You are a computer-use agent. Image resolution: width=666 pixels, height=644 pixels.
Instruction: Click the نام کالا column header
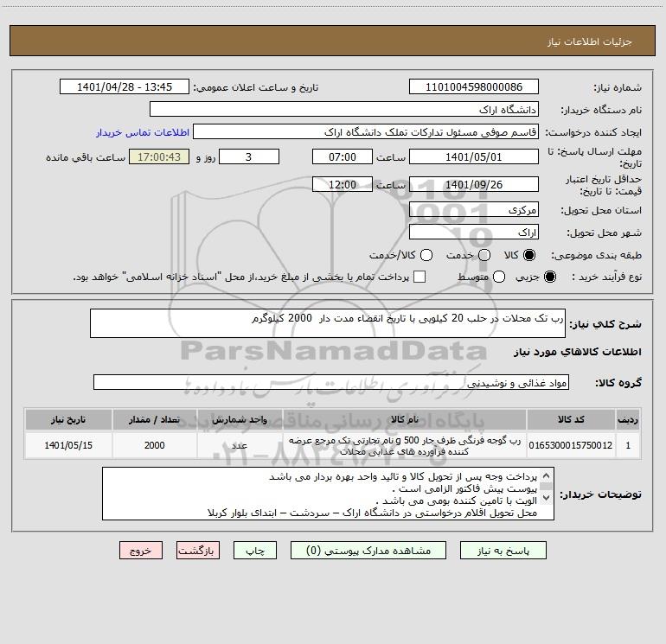pyautogui.click(x=405, y=419)
